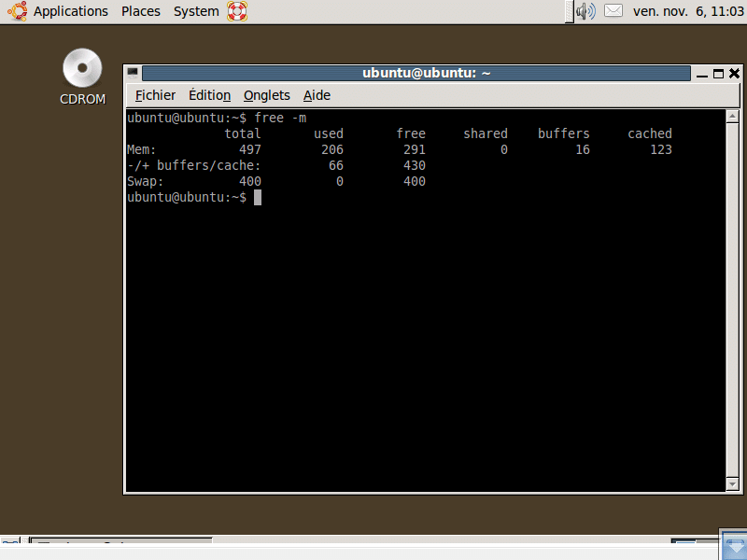Click the '-/+ buffers/cache:' label
Viewport: 747px width, 560px height.
point(194,165)
